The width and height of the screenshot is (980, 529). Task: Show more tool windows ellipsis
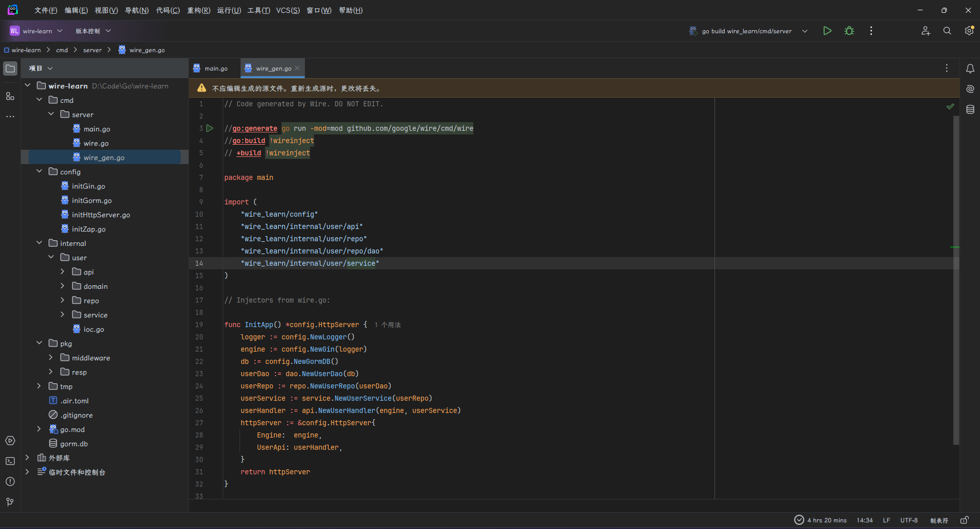coord(10,117)
